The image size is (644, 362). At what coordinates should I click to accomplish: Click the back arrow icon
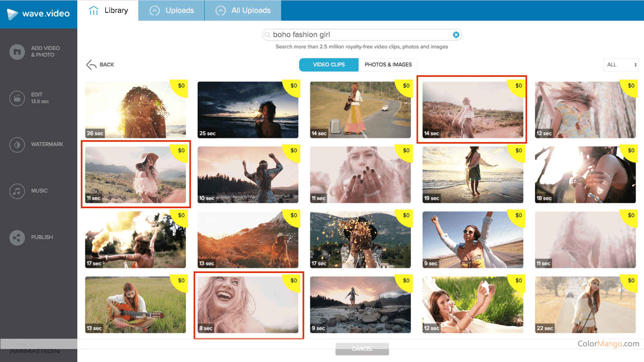91,65
